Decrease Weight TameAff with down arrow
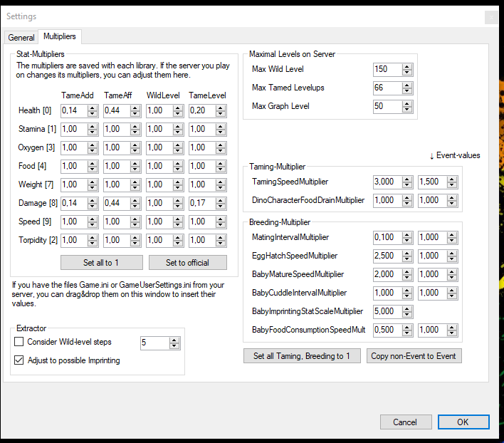The height and width of the screenshot is (443, 504). tap(135, 188)
